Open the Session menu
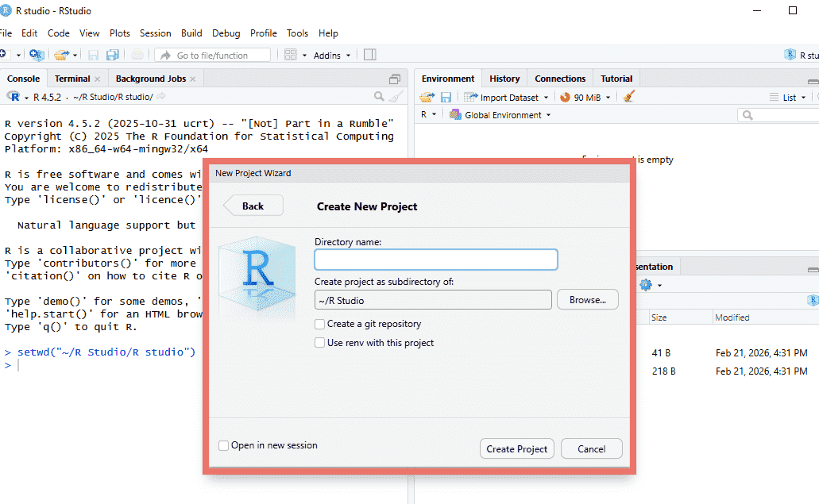 coord(155,33)
